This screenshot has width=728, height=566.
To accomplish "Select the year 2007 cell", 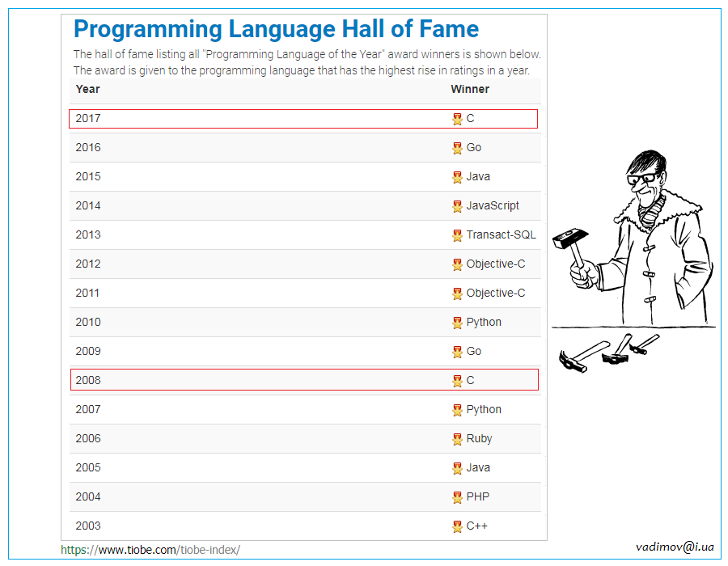I will (88, 410).
